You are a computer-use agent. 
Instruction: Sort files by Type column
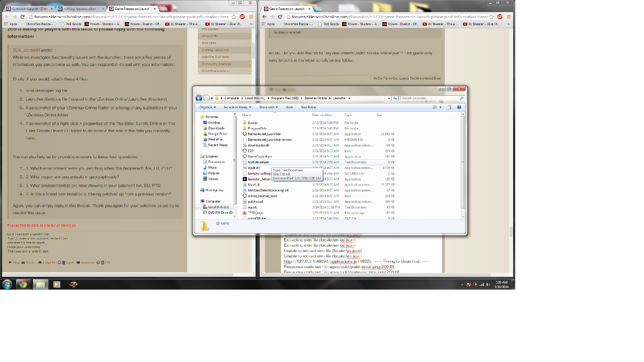(x=348, y=115)
